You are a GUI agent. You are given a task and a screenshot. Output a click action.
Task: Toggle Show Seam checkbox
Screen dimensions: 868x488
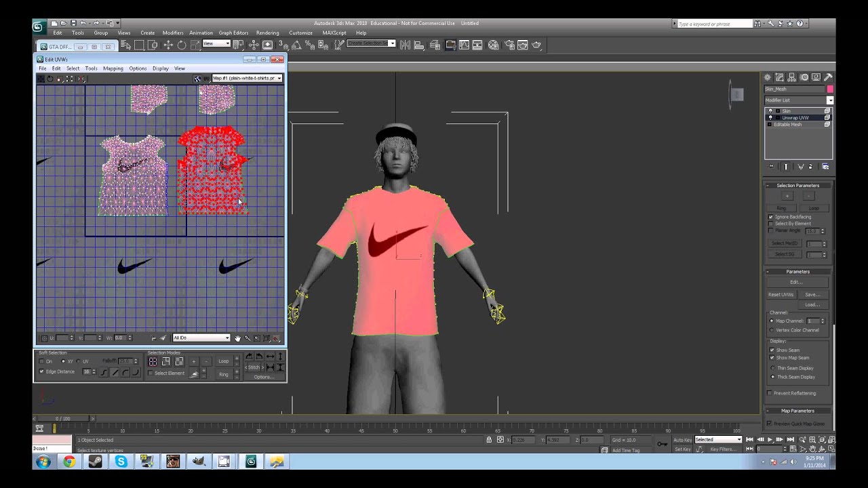click(772, 350)
